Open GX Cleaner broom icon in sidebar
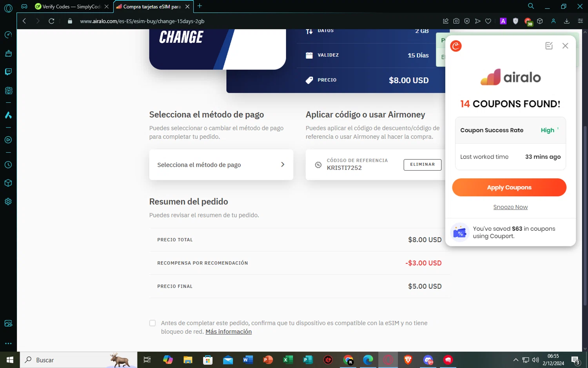Viewport: 588px width, 368px height. point(8,53)
